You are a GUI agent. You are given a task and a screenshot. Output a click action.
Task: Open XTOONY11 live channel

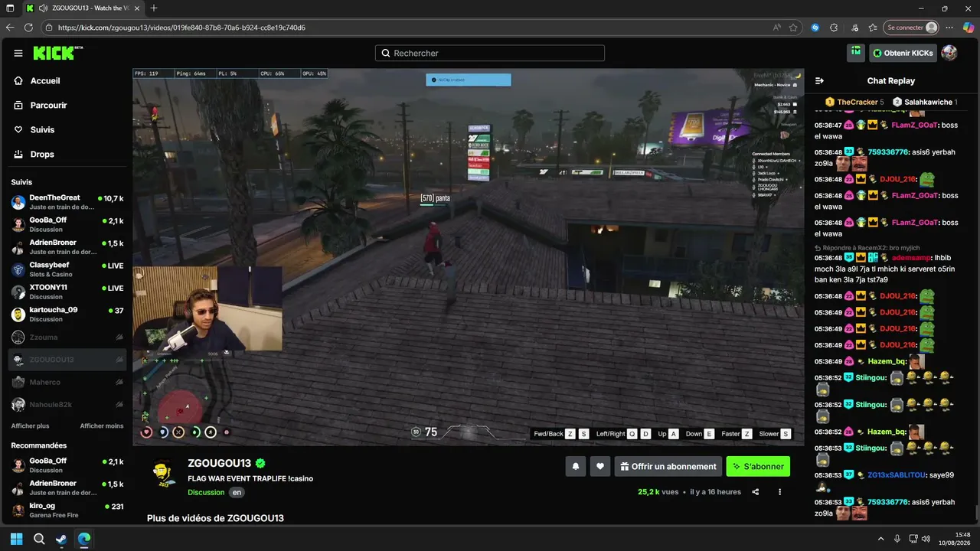tap(67, 292)
